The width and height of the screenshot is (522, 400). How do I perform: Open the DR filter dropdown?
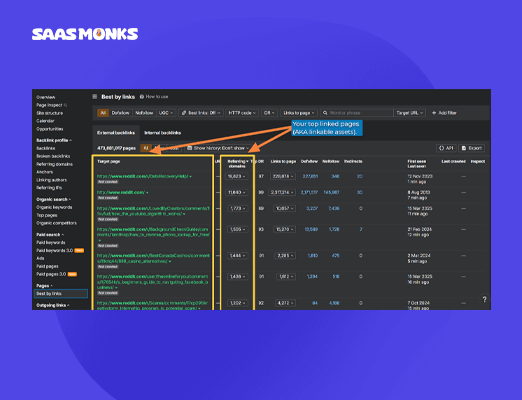tap(269, 113)
